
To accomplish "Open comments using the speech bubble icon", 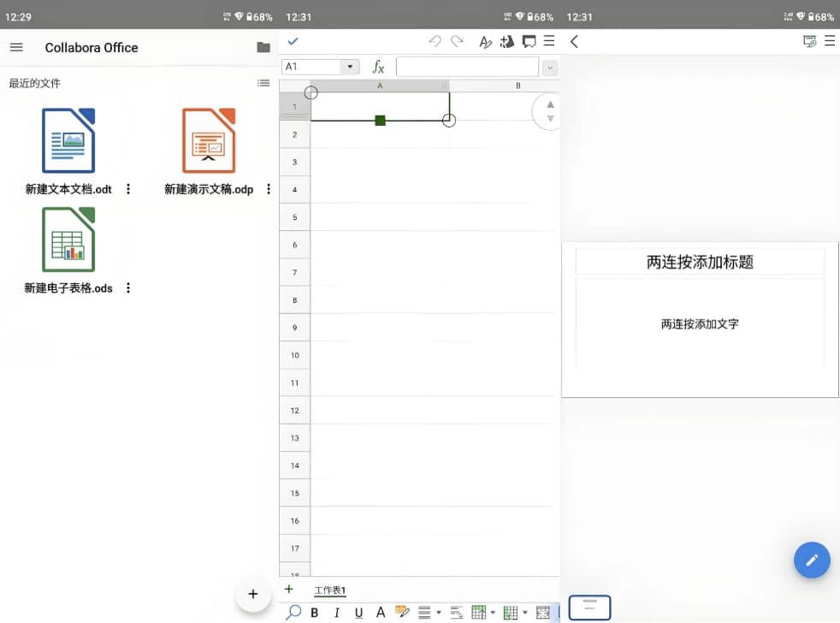I will pos(530,41).
